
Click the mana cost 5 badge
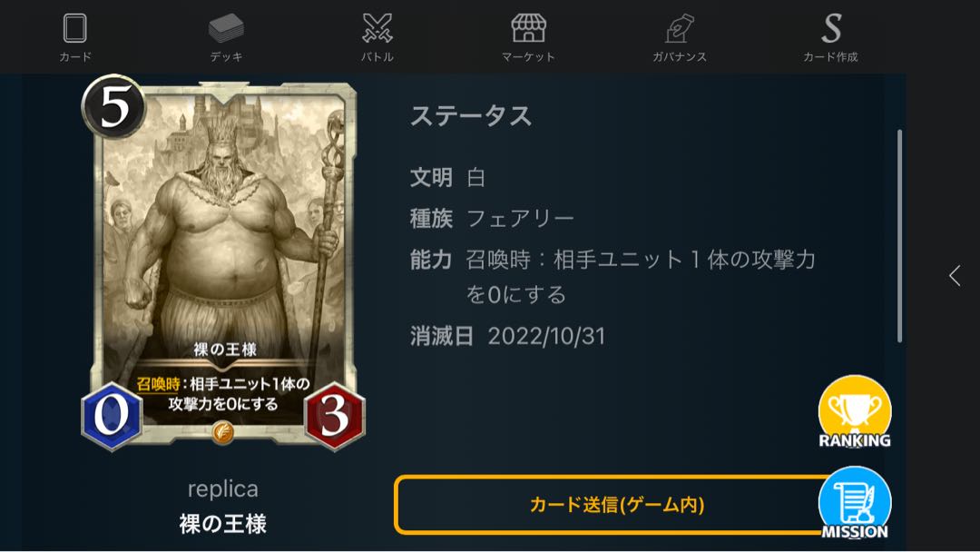pos(113,106)
